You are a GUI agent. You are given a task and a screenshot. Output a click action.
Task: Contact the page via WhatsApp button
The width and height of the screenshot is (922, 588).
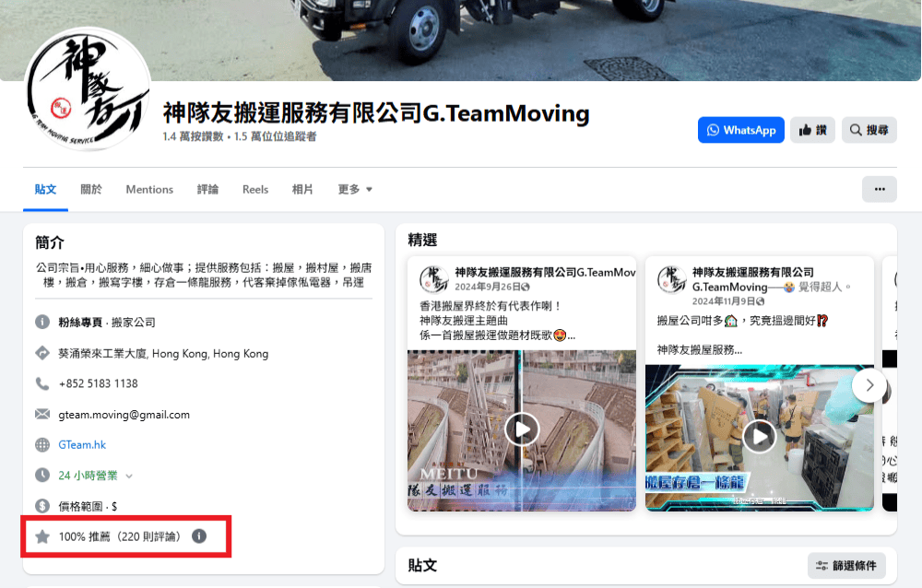(741, 130)
